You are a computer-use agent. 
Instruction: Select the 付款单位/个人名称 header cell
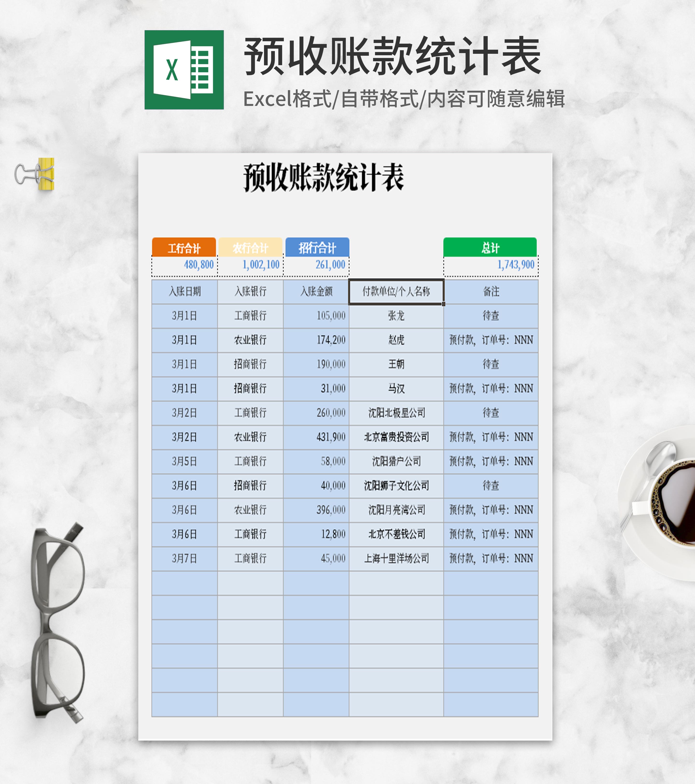(x=397, y=292)
